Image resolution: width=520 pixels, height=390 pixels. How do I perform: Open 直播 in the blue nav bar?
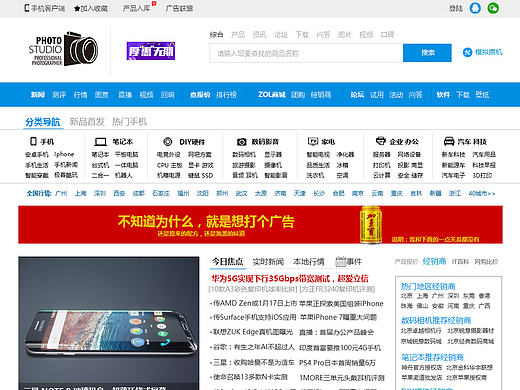125,95
